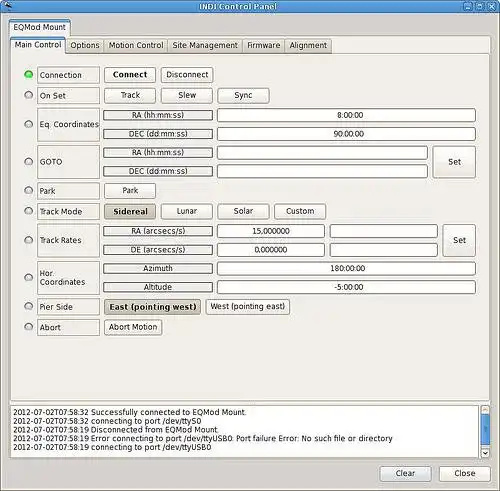This screenshot has height=491, width=500.
Task: Click the 'connecting to port /dev/ttyUSB0' log line
Action: 112,447
